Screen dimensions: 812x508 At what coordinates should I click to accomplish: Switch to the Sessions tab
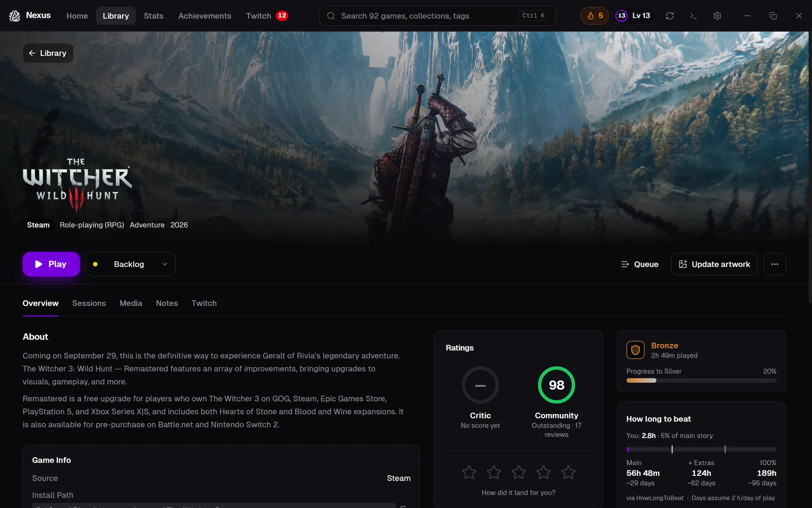coord(89,303)
